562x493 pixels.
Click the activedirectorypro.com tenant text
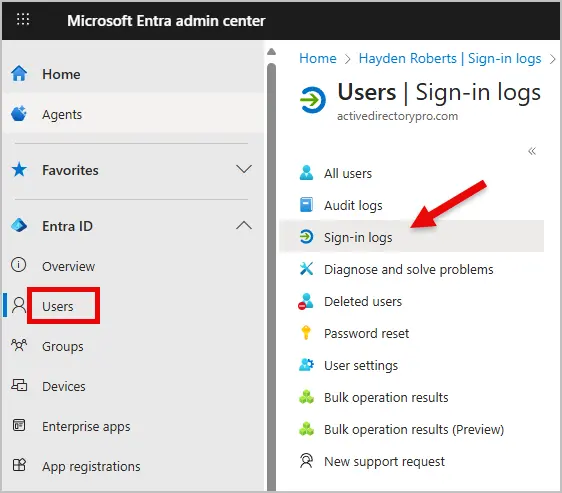397,116
